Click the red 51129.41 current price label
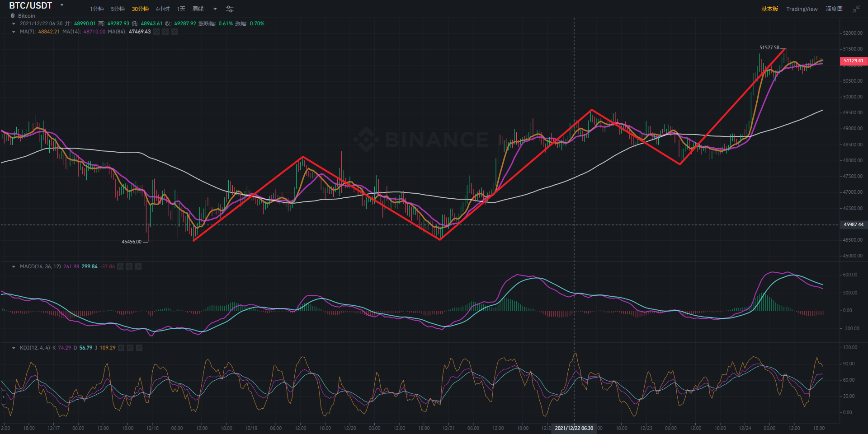The image size is (868, 434). [853, 61]
